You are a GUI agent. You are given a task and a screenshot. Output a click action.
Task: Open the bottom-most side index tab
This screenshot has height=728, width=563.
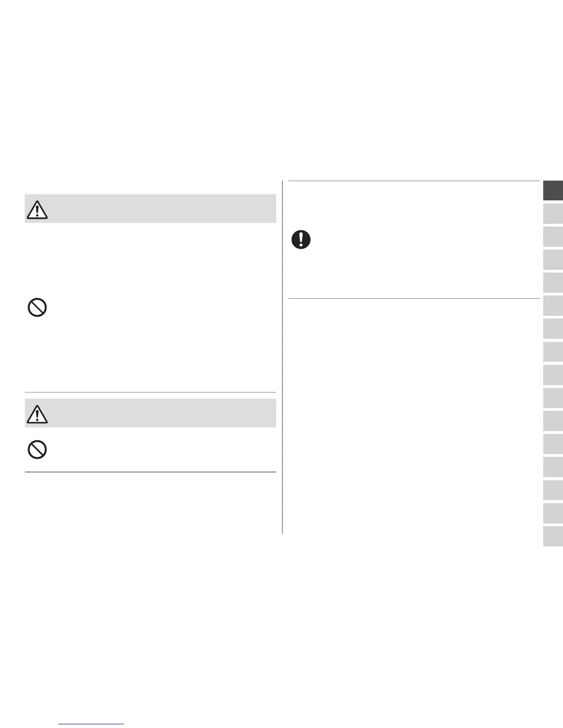coord(553,536)
